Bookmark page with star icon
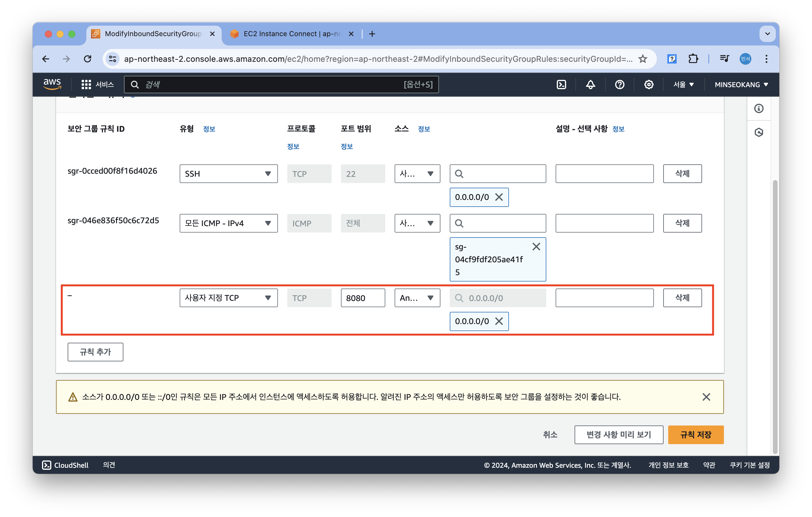Screen dimensions: 812x517 tap(643, 59)
